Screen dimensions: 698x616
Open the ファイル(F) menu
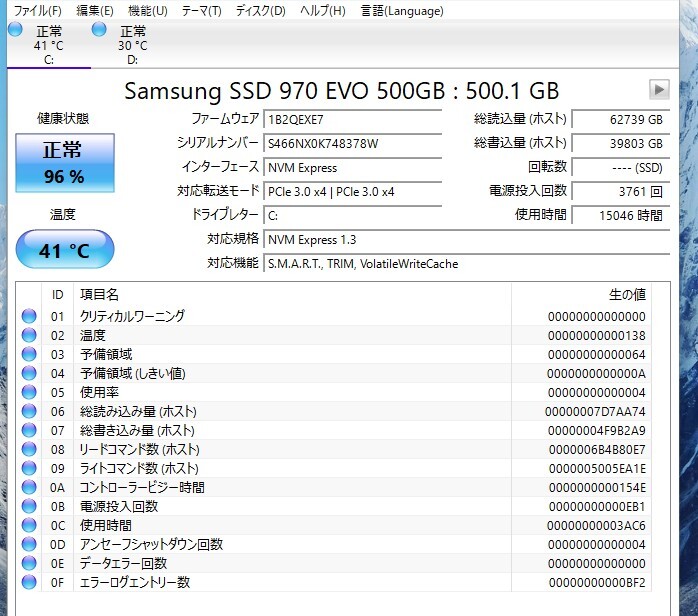tap(37, 11)
